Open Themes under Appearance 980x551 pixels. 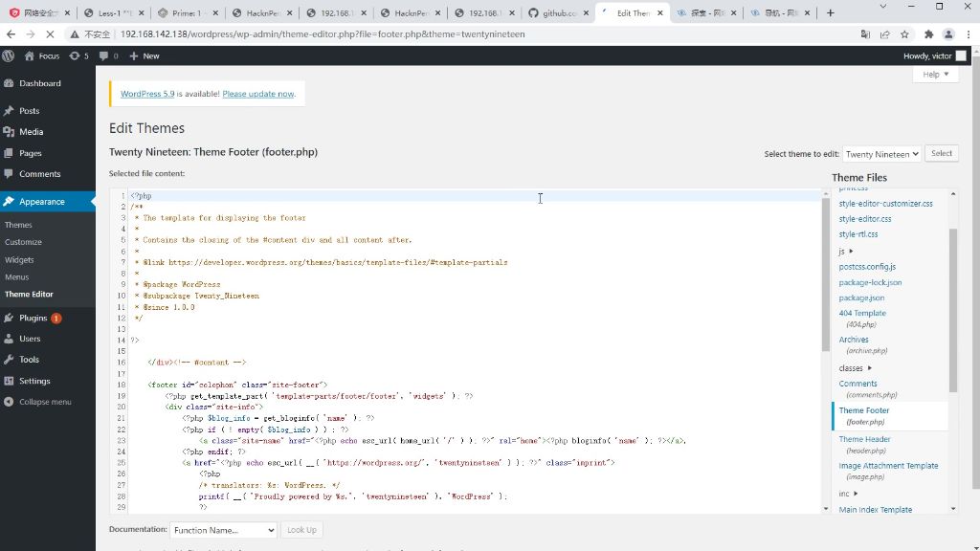pyautogui.click(x=18, y=225)
